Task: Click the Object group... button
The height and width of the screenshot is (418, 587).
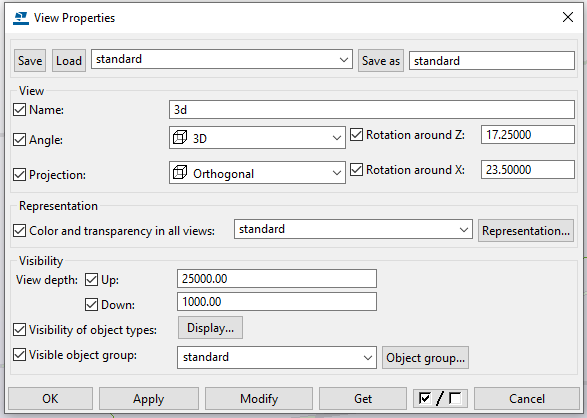Action: coord(425,358)
